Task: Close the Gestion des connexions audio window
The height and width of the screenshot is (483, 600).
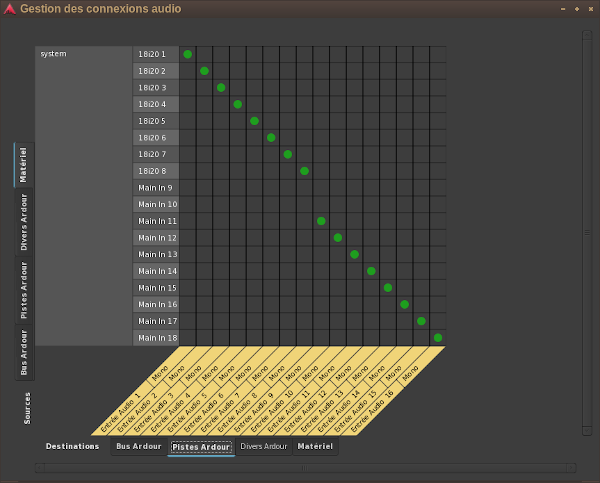Action: [590, 9]
